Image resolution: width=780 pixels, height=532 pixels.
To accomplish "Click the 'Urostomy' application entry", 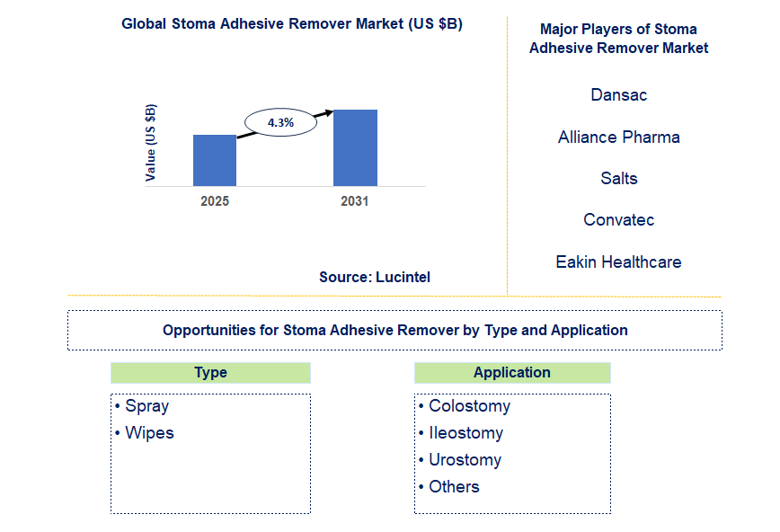I will tap(465, 460).
